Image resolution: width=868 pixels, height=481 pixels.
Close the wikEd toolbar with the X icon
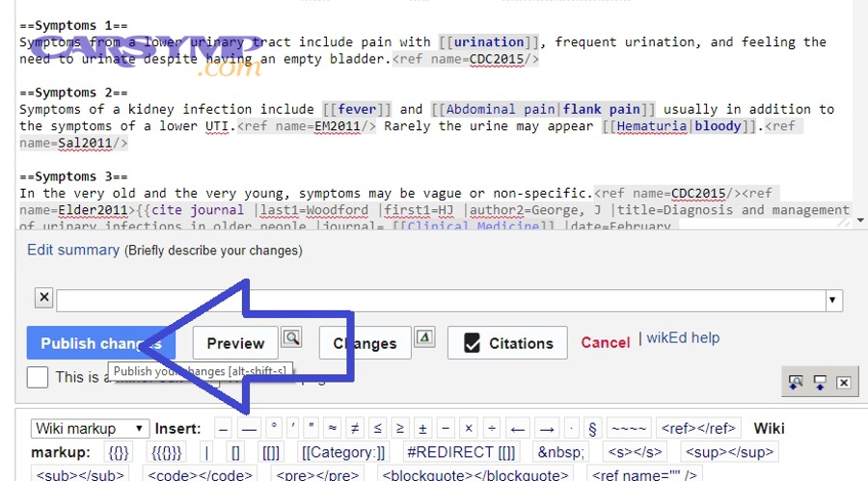point(844,382)
